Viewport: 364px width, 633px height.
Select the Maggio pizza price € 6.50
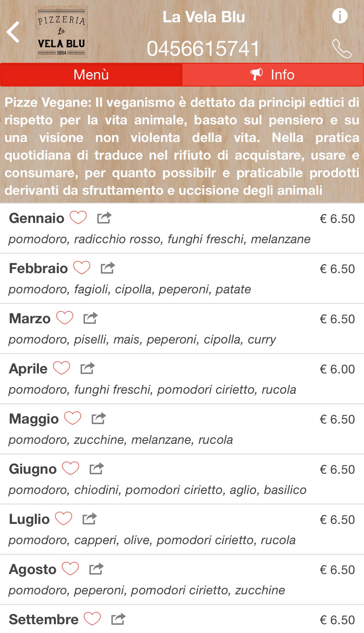click(x=337, y=419)
